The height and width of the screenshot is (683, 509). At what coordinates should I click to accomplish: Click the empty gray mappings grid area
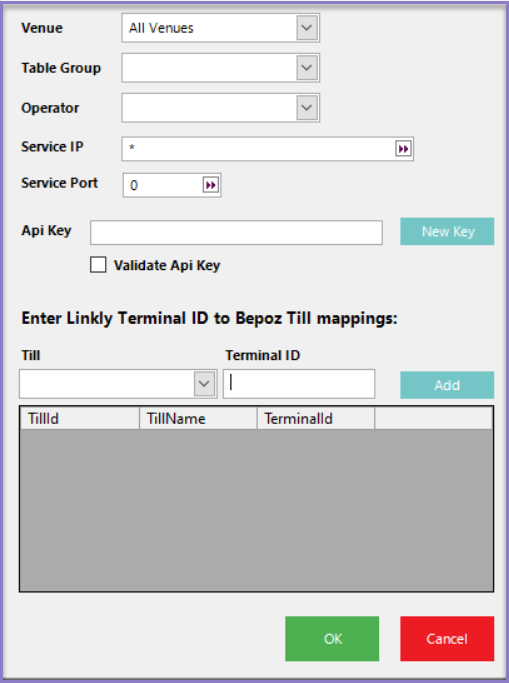pyautogui.click(x=256, y=510)
